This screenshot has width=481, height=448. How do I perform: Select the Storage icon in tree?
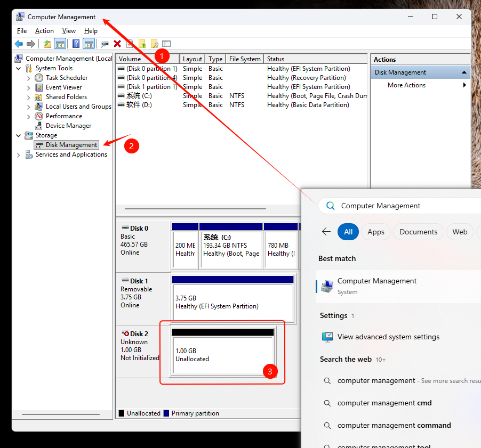point(29,135)
